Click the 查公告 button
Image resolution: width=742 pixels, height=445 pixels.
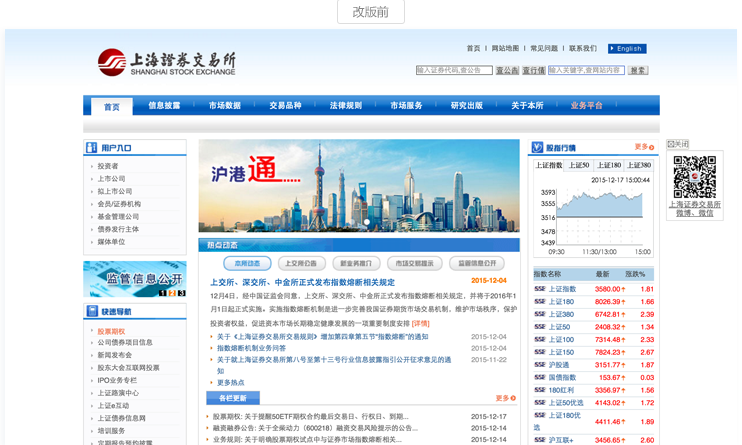(x=507, y=71)
